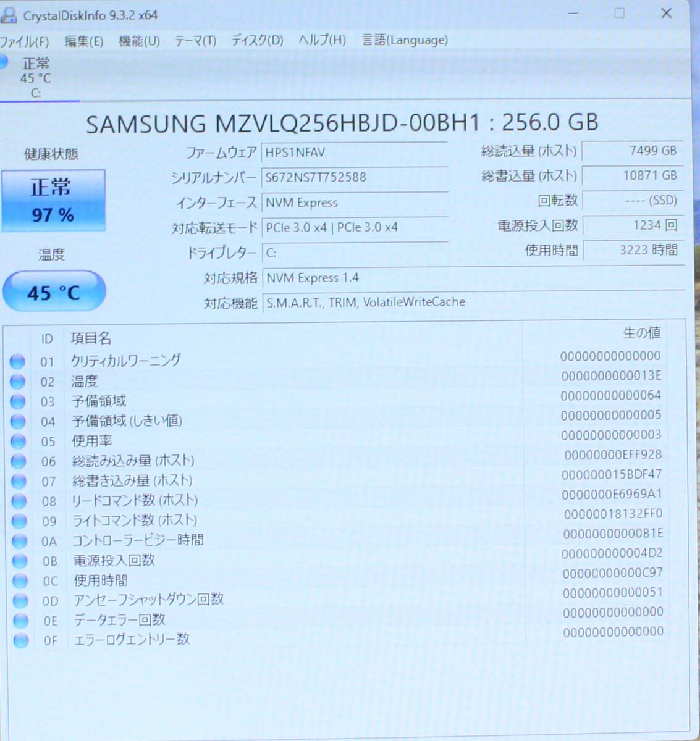Click the status dot next to 予備領域
Screen dimensions: 700x741
pyautogui.click(x=18, y=401)
